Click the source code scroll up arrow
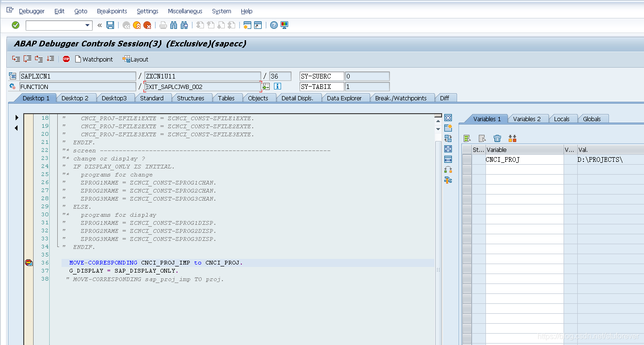644x345 pixels. [x=438, y=121]
